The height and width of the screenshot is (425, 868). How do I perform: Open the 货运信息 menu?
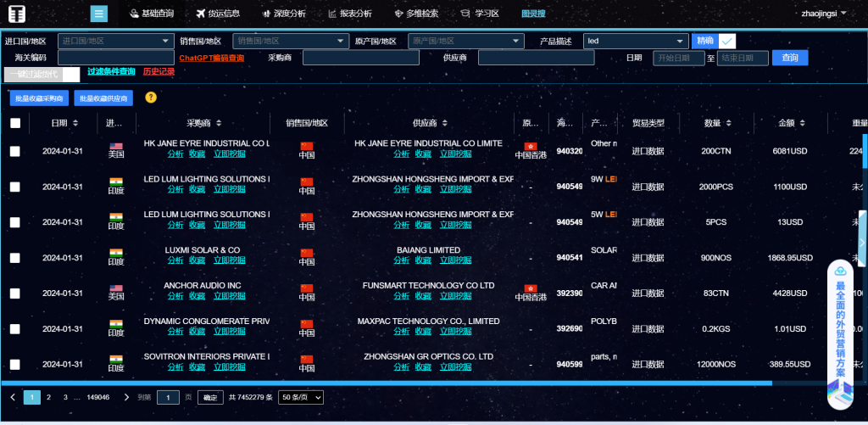coord(217,14)
